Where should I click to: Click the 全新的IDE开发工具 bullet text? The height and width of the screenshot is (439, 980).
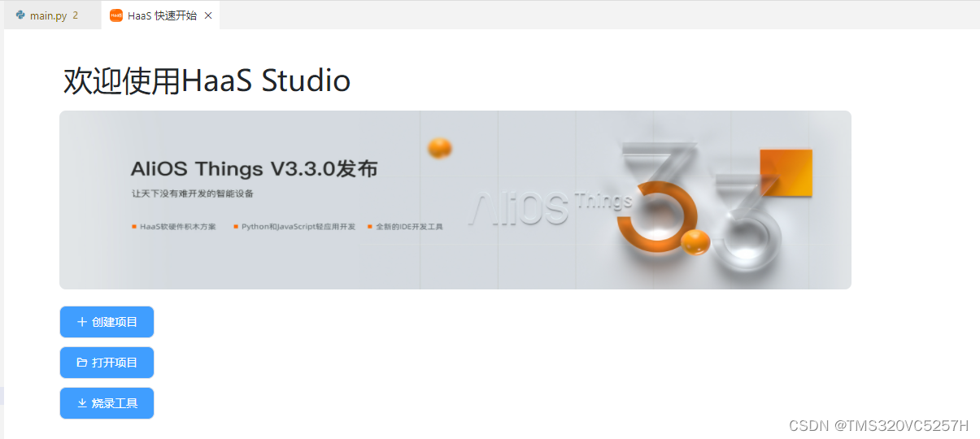pyautogui.click(x=409, y=227)
